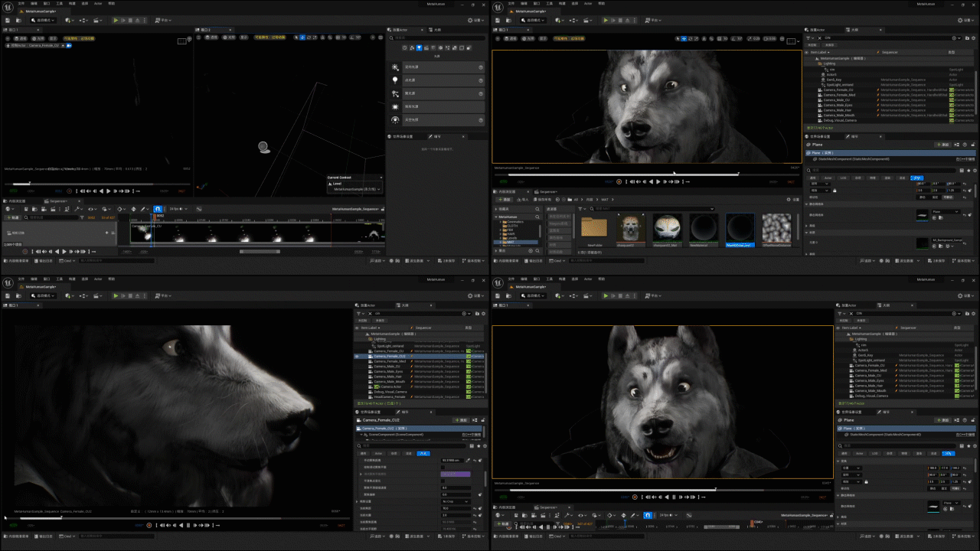Open 文件 menu in top-left window

pyautogui.click(x=21, y=4)
